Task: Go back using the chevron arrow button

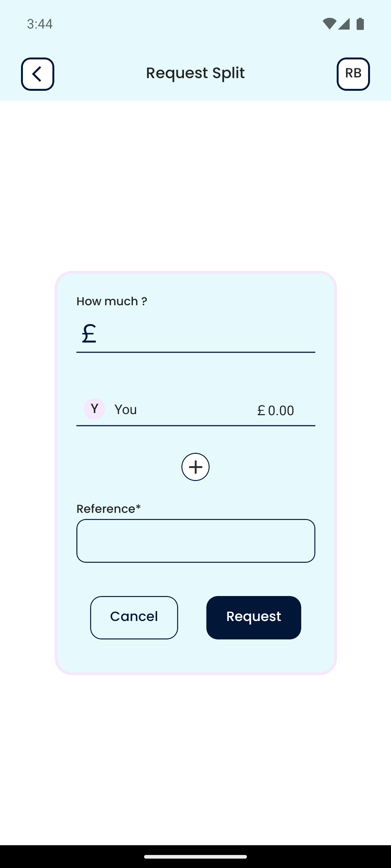Action: [x=38, y=74]
